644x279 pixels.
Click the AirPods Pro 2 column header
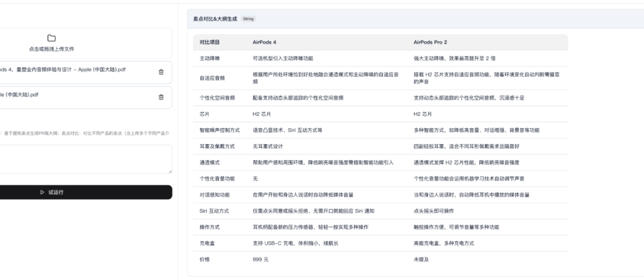pyautogui.click(x=431, y=42)
